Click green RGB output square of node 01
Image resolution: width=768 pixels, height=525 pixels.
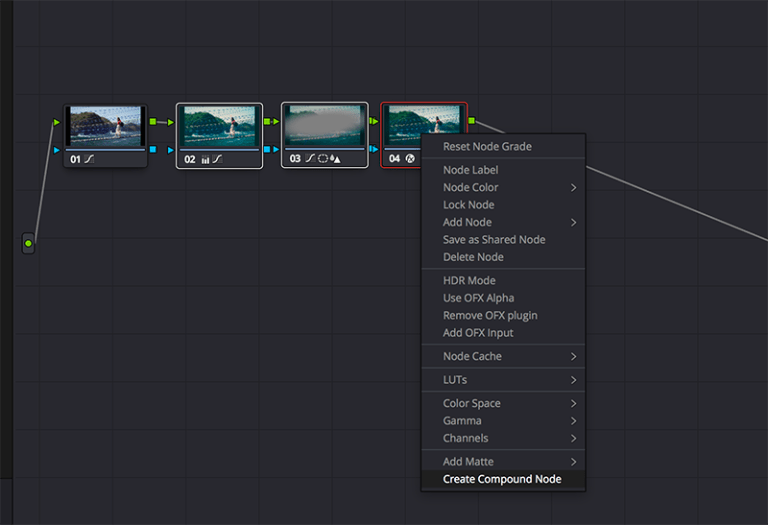point(153,121)
